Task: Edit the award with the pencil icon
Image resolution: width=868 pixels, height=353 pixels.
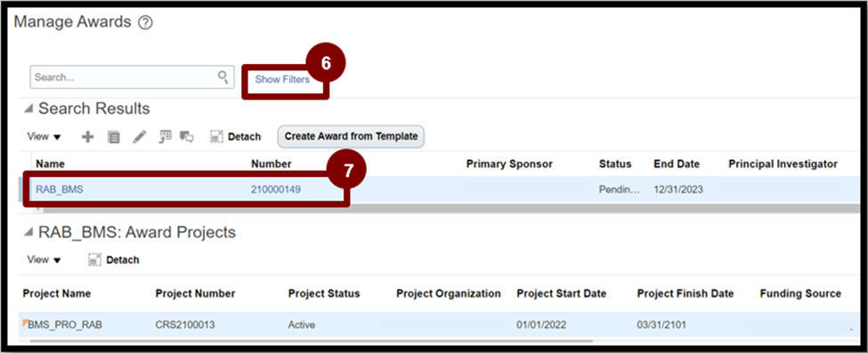Action: [x=140, y=137]
